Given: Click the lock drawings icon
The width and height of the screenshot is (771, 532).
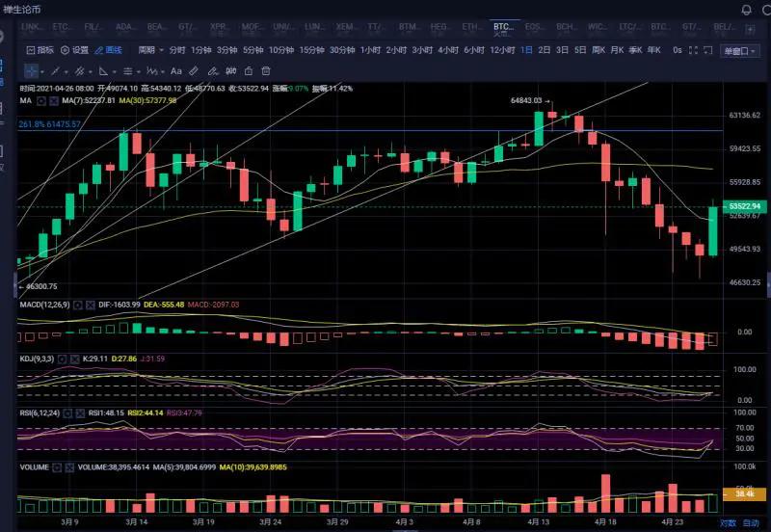Looking at the screenshot, I should (249, 71).
